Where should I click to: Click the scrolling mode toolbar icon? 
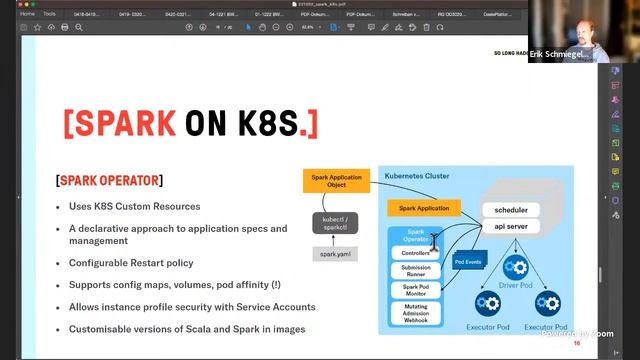[x=351, y=27]
